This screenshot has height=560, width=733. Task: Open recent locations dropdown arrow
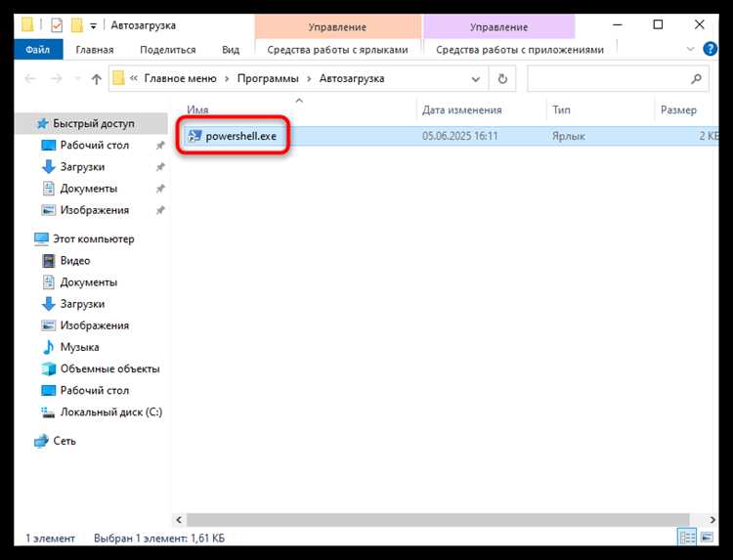pyautogui.click(x=77, y=78)
